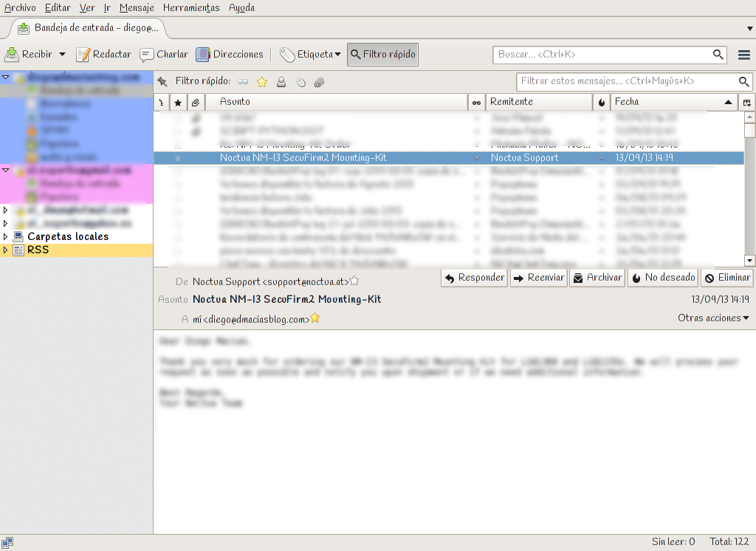Sort by the junk flame column header
Image resolution: width=756 pixels, height=551 pixels.
click(601, 102)
